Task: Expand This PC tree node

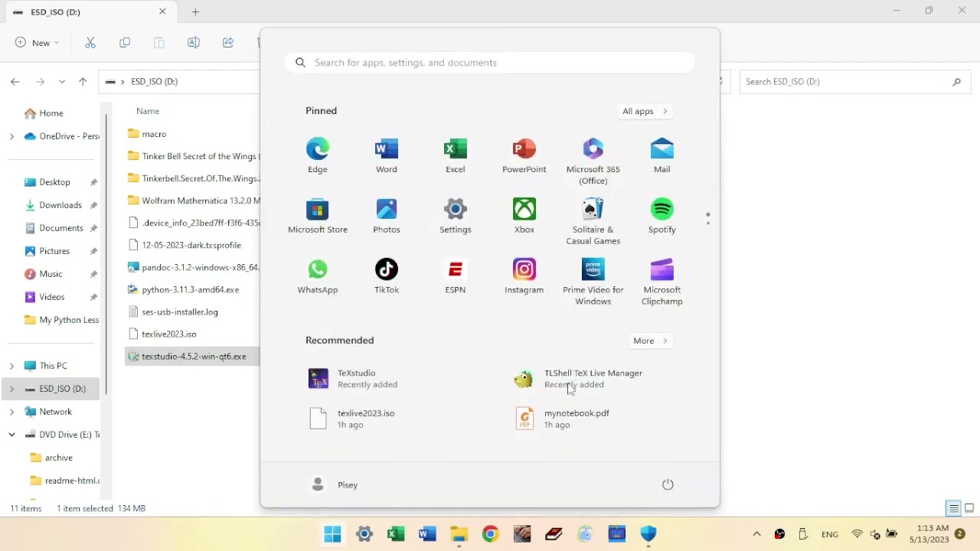Action: click(x=11, y=366)
